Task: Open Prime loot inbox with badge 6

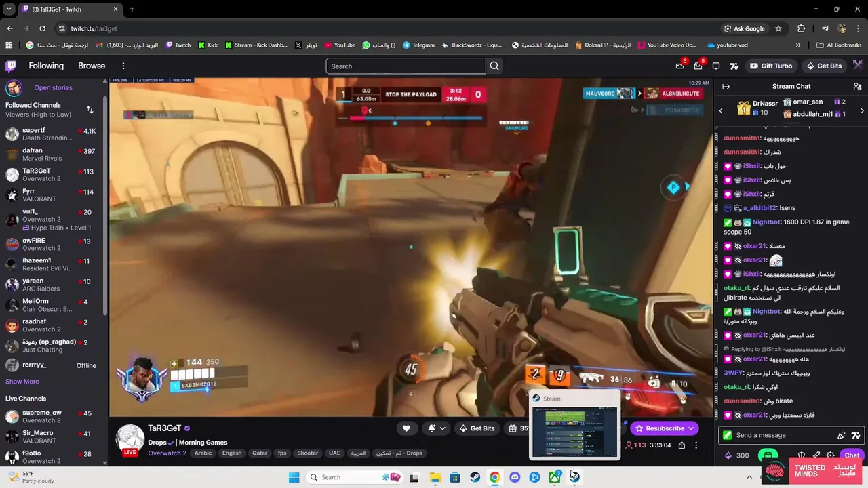Action: point(680,66)
